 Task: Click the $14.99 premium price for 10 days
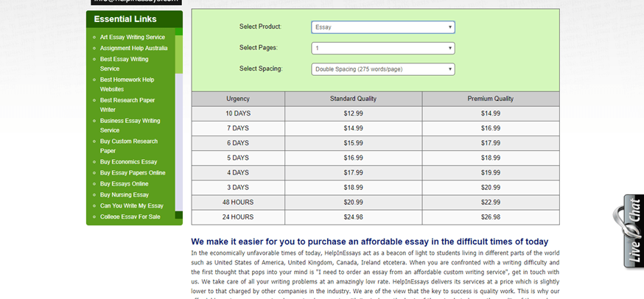pos(491,113)
